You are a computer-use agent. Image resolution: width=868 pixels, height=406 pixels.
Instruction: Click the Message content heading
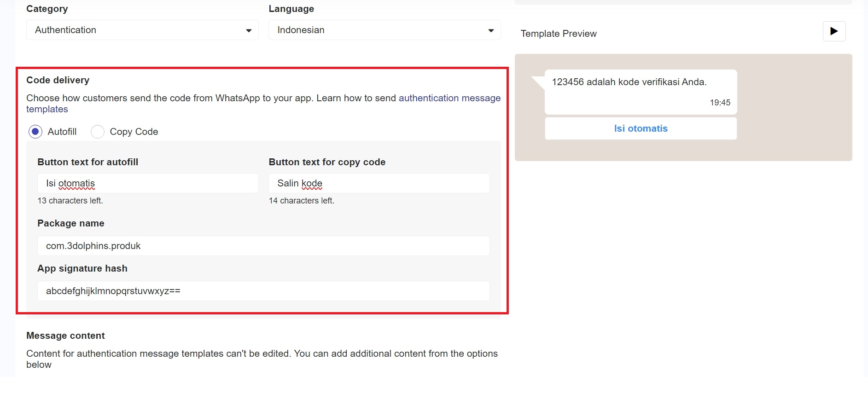click(x=65, y=336)
